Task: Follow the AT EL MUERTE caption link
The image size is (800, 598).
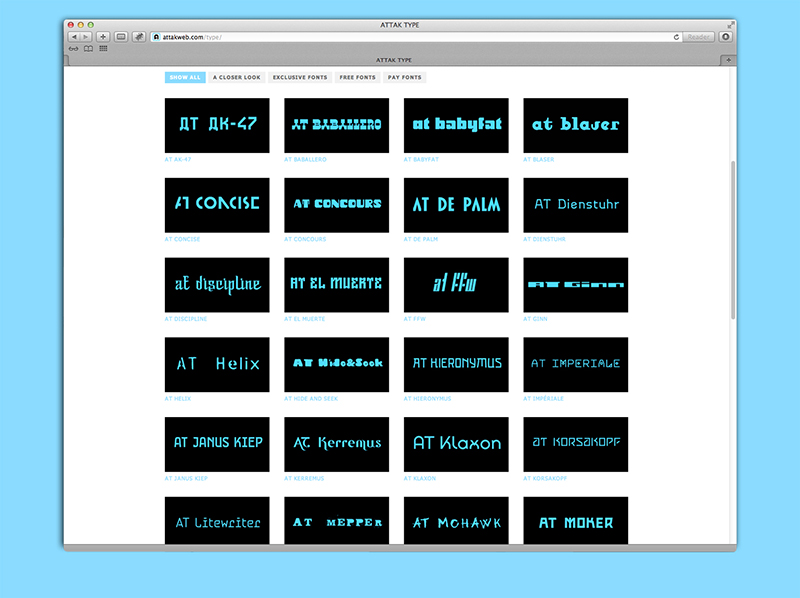Action: click(x=305, y=319)
